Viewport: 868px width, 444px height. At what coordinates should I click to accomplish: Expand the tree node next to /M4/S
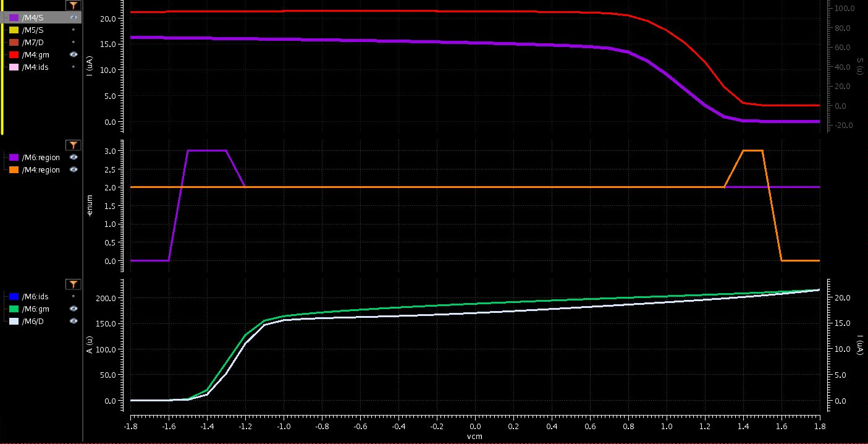pyautogui.click(x=5, y=17)
